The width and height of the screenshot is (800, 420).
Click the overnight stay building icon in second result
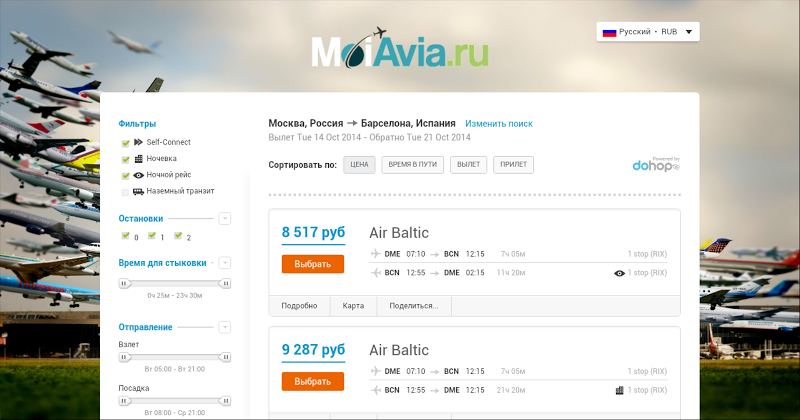[620, 389]
